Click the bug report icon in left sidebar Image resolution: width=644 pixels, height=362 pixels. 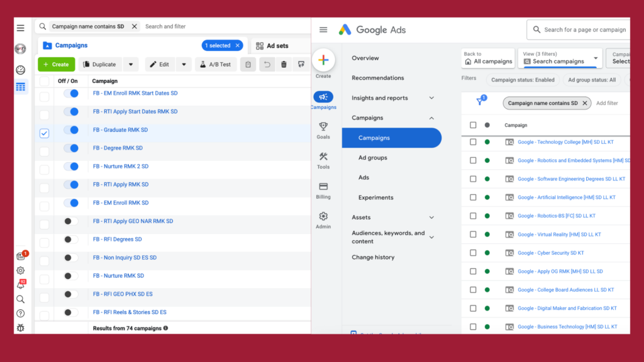[21, 328]
